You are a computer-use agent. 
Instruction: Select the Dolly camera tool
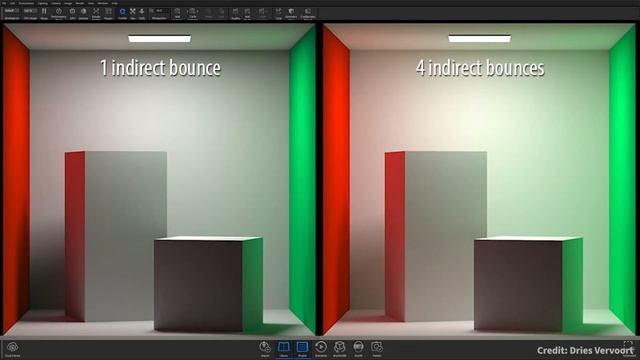pyautogui.click(x=142, y=11)
